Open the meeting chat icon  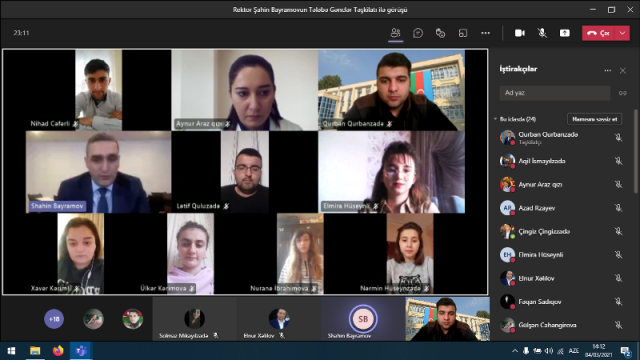pyautogui.click(x=418, y=33)
